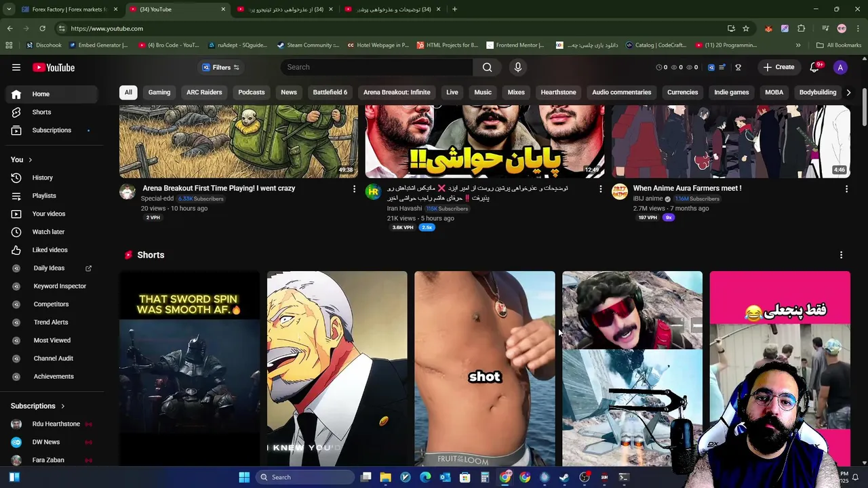Open the All Bookmarks folder
868x488 pixels.
pyautogui.click(x=838, y=45)
